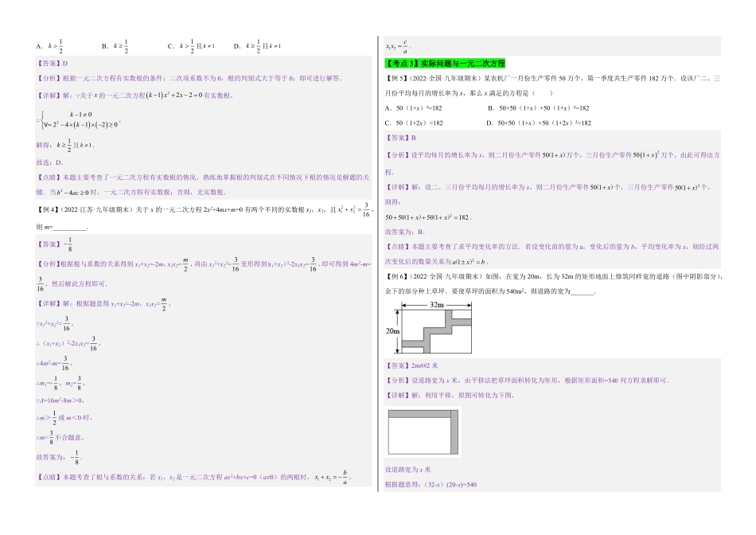Select option B. k ≥ 1/2
Viewport: 756px width, 535px height.
point(115,46)
